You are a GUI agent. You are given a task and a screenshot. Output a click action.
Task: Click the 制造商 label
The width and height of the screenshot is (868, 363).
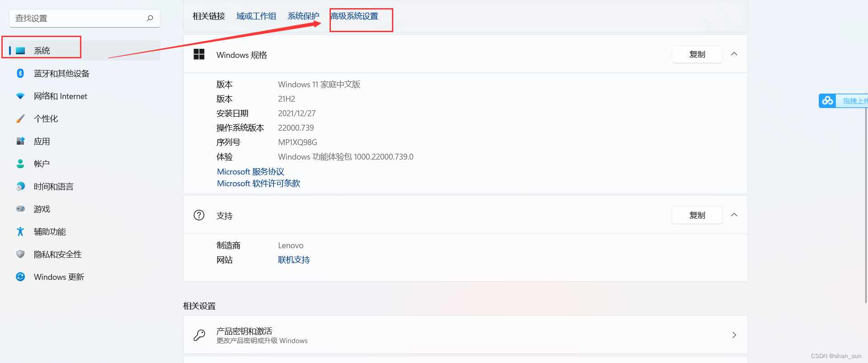228,245
